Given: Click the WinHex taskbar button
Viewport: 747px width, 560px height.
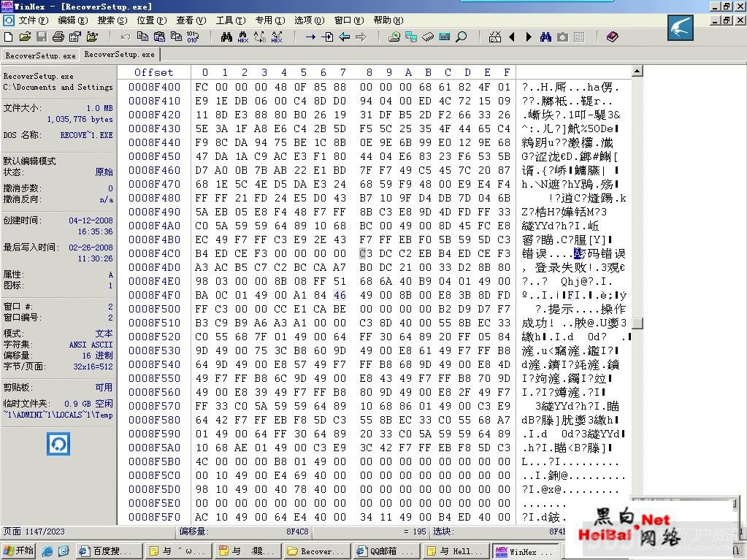Looking at the screenshot, I should [525, 551].
